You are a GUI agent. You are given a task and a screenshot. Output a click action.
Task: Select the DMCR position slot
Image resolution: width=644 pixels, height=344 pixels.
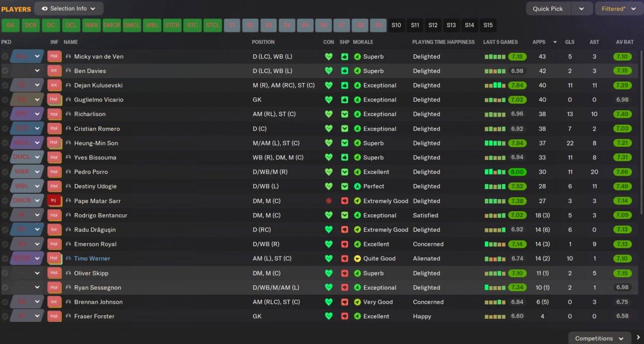(x=112, y=25)
